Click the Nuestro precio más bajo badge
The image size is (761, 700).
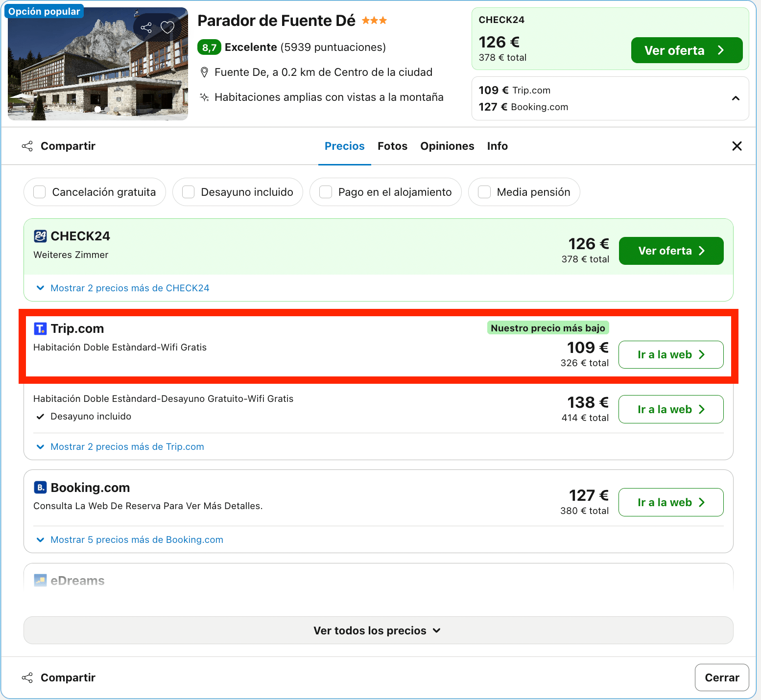548,328
